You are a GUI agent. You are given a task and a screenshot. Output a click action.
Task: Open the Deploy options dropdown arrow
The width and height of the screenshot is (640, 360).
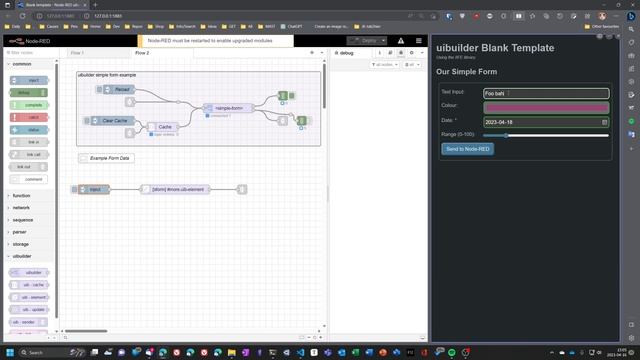point(383,41)
